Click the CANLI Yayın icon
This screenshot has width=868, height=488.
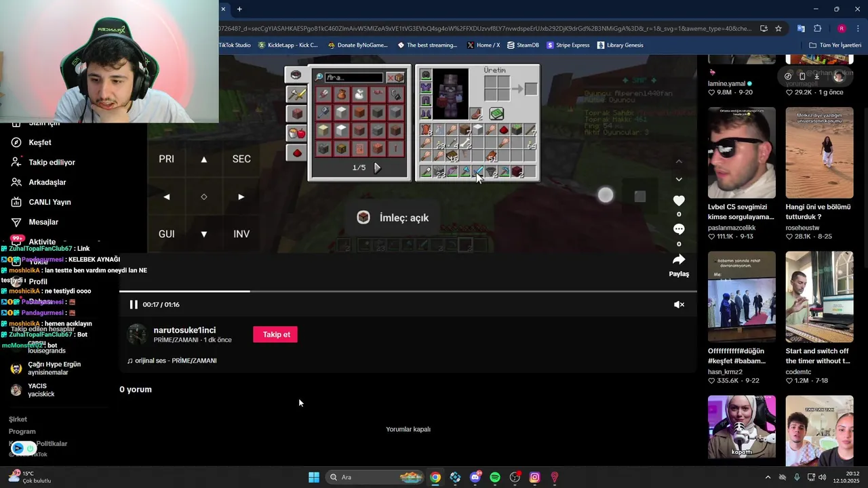(16, 202)
